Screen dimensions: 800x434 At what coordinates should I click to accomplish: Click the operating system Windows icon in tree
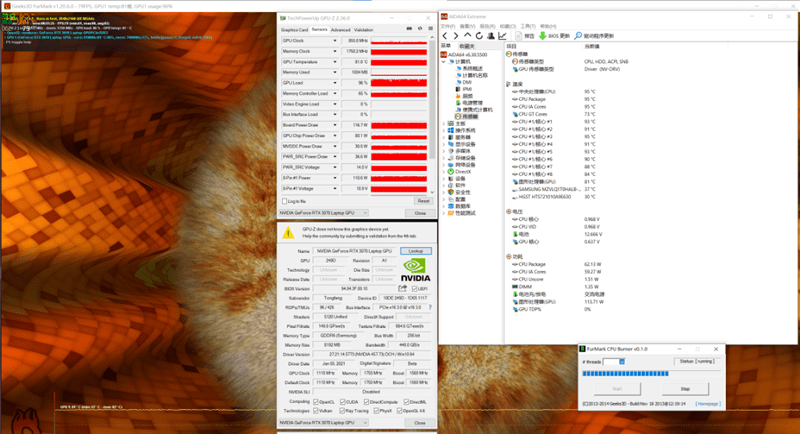point(451,131)
